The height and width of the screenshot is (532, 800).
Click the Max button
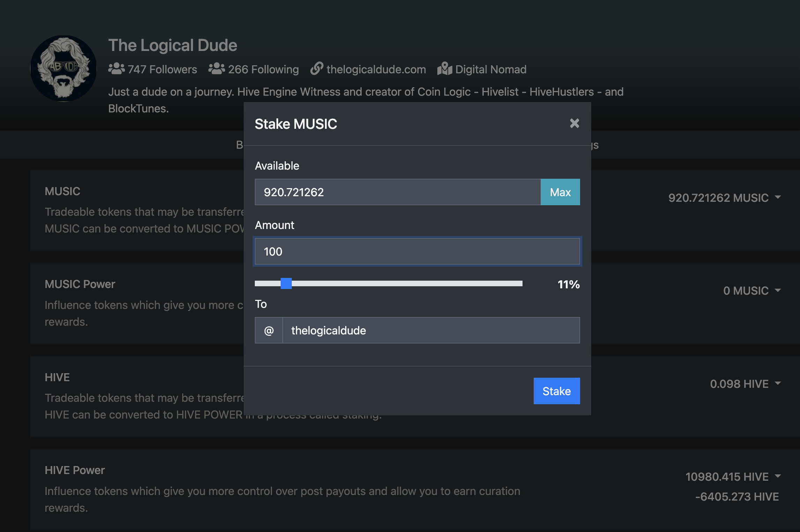tap(560, 192)
